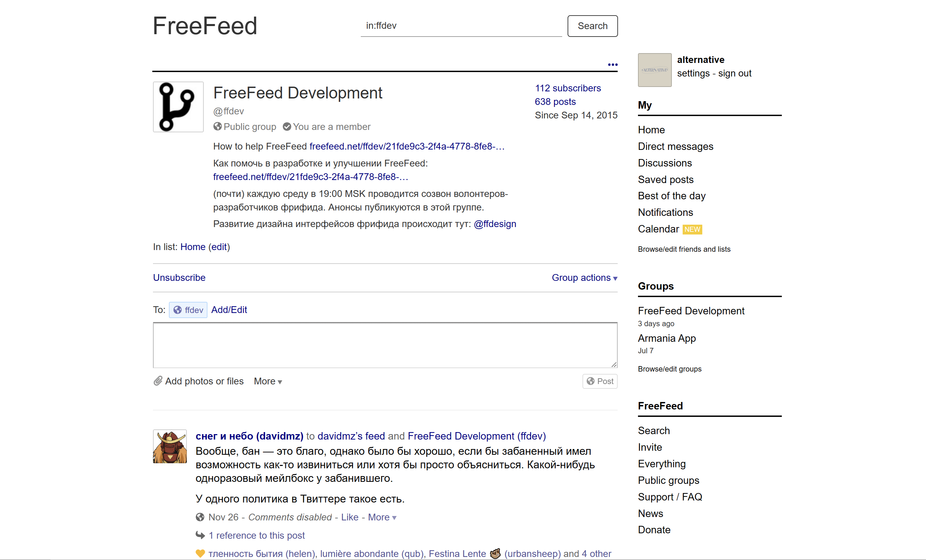Viewport: 926px width, 560px height.
Task: Open Direct messages
Action: pyautogui.click(x=675, y=147)
